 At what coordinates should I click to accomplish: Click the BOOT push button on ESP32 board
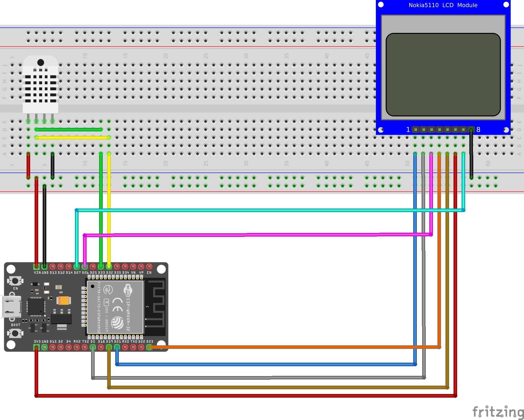point(15,333)
